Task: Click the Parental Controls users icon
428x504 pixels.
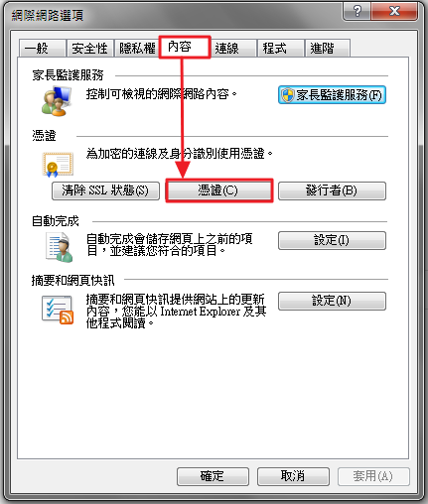Action: click(x=57, y=101)
